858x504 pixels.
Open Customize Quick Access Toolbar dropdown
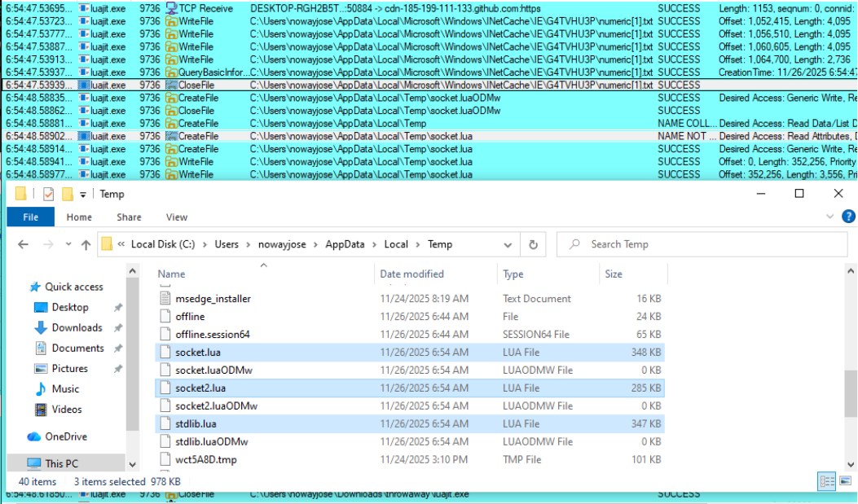click(x=83, y=194)
